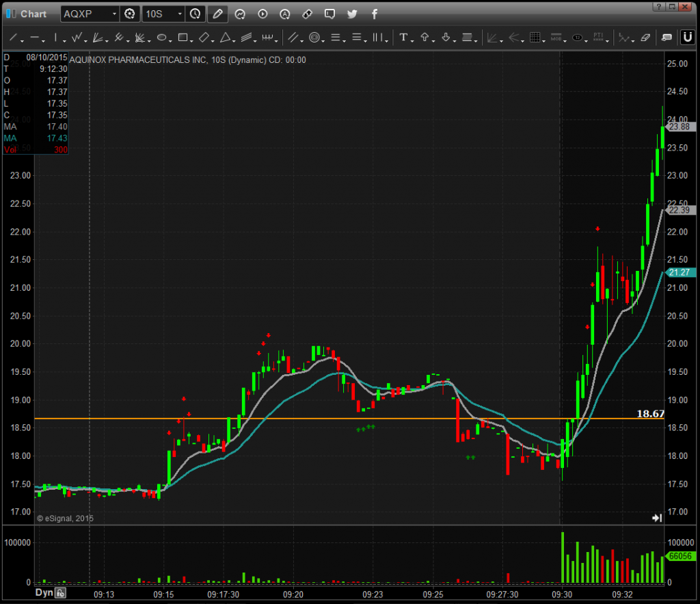700x604 pixels.
Task: Click the 23.88 last price tag
Action: tap(679, 127)
